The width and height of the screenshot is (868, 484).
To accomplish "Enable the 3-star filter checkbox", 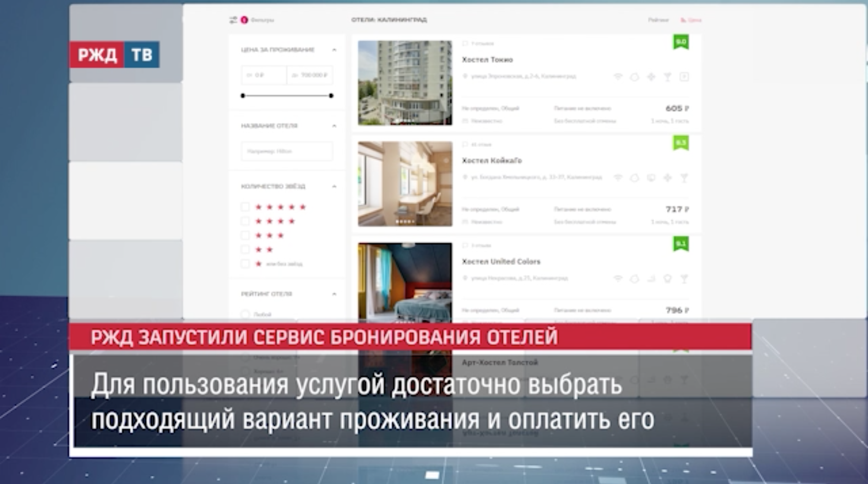I will click(x=245, y=235).
